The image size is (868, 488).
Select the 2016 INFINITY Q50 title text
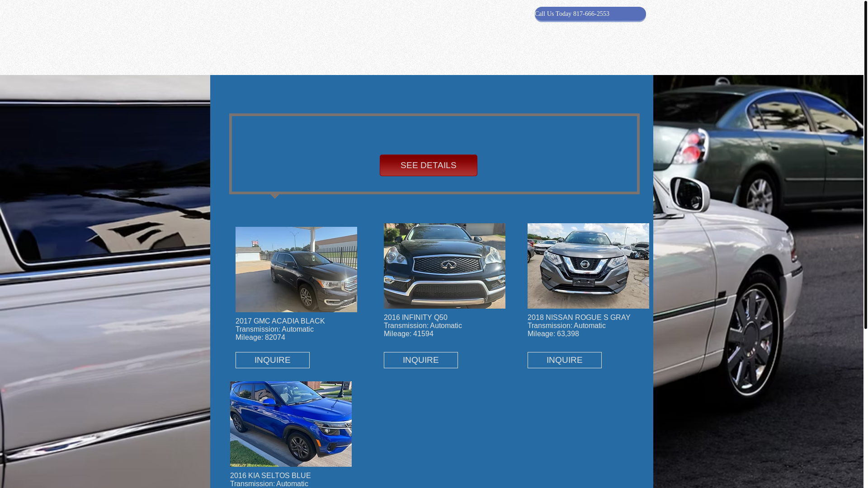coord(415,318)
